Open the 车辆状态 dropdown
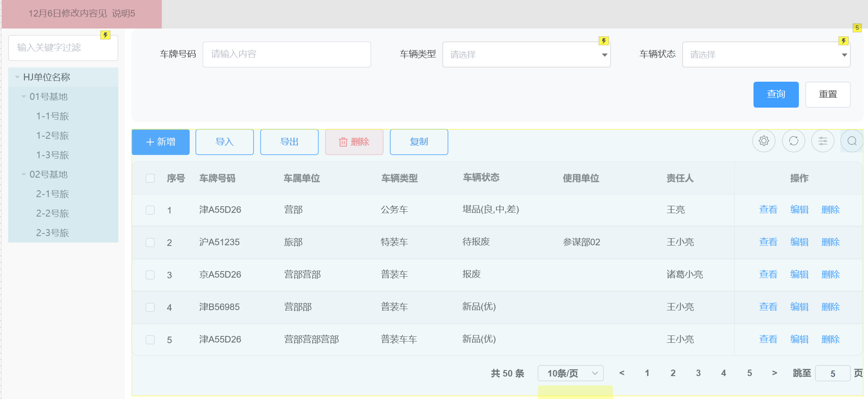 pyautogui.click(x=766, y=54)
